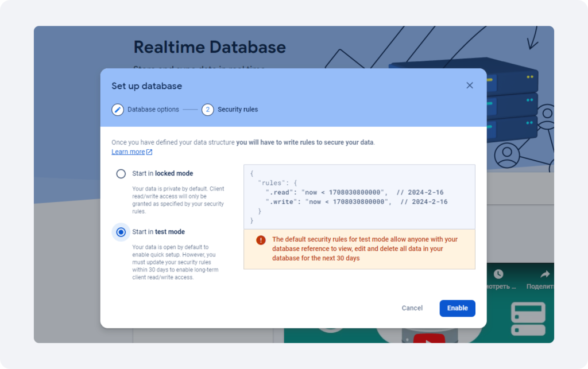Image resolution: width=588 pixels, height=369 pixels.
Task: Click the external link icon beside Learn more
Action: 149,152
